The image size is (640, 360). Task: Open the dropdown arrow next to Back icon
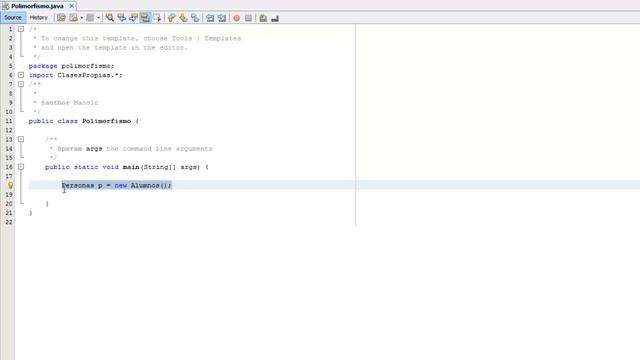pyautogui.click(x=82, y=18)
